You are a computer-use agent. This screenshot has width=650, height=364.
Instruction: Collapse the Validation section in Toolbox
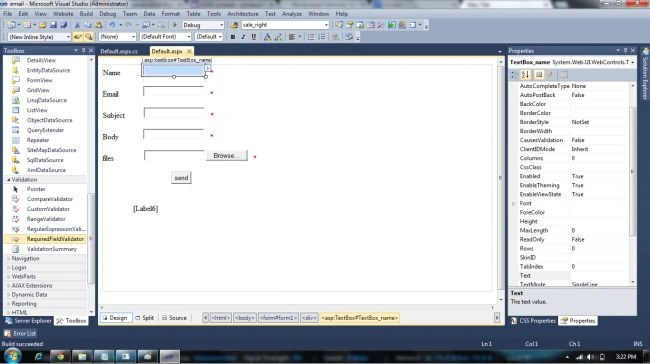coord(8,180)
